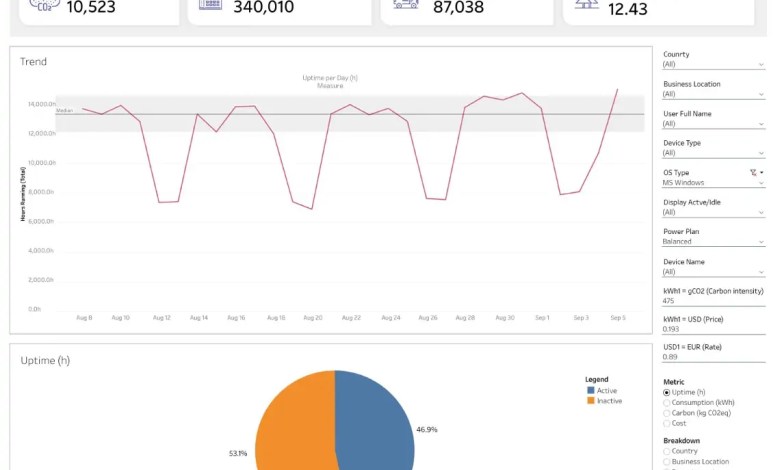Click the USD price field showing 0.193
This screenshot has width=780, height=470.
[x=713, y=329]
